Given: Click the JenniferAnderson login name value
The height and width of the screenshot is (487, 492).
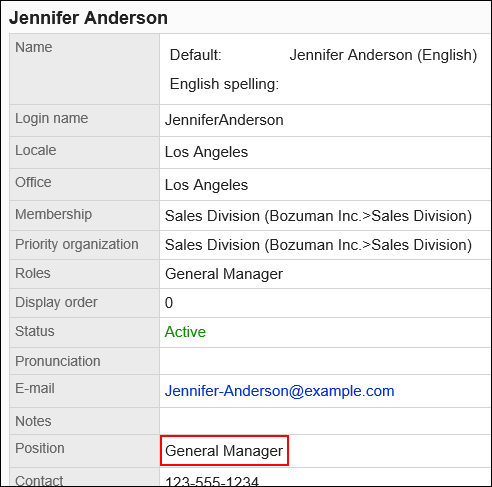Looking at the screenshot, I should (x=224, y=120).
